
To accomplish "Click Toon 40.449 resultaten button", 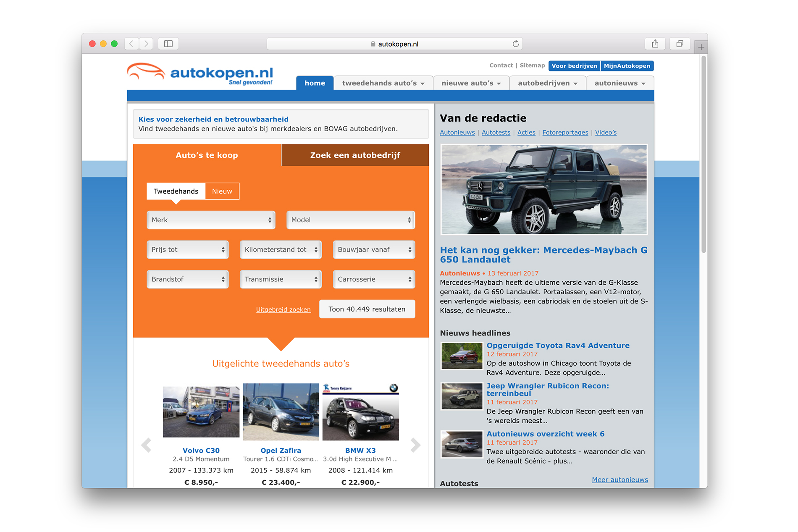I will tap(367, 309).
